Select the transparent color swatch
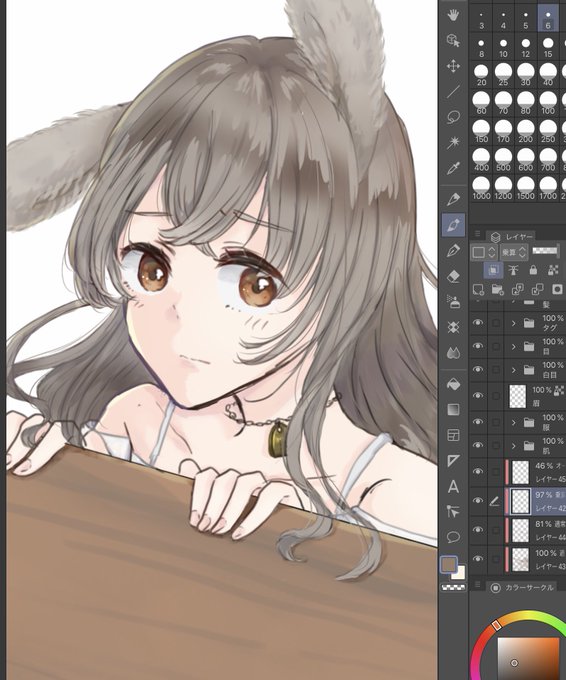The width and height of the screenshot is (566, 680). coord(453,588)
